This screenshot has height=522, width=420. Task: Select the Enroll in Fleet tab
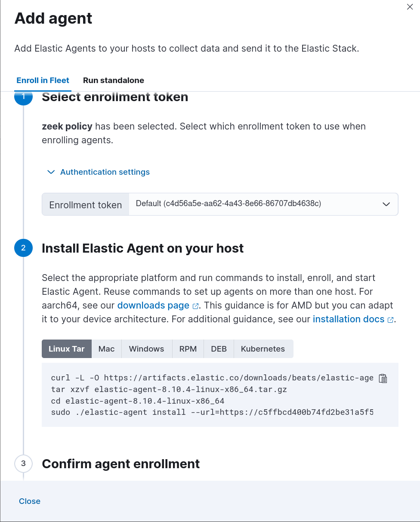[43, 80]
